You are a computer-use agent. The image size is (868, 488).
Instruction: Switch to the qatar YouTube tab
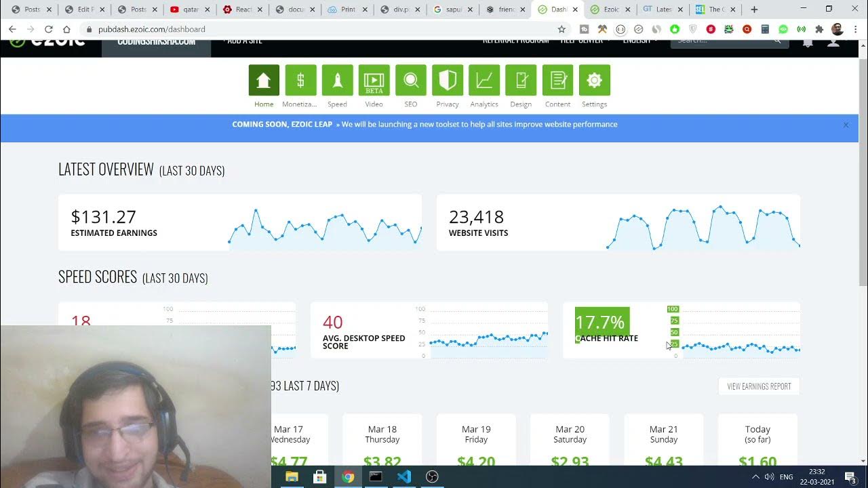[x=190, y=9]
